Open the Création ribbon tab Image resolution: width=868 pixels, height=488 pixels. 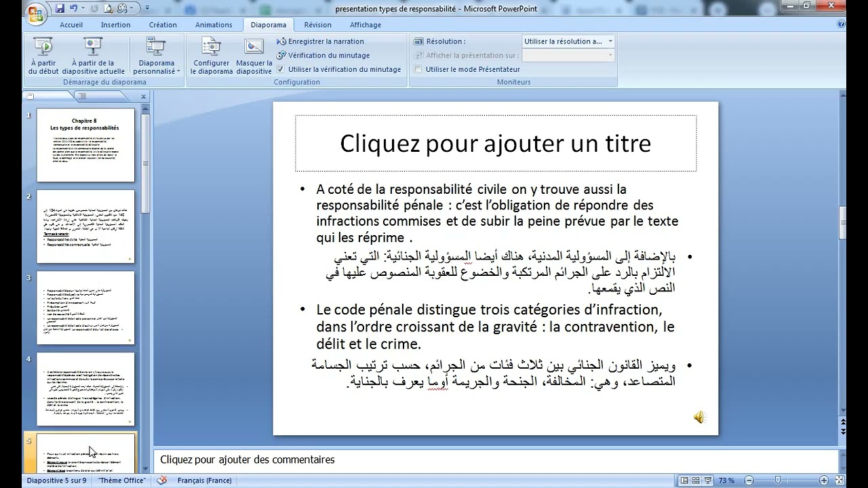click(163, 25)
